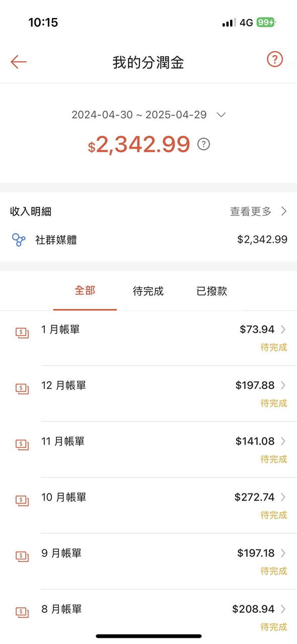
Task: Tap the 2024-04-30 ~ 2025-04-29 date range
Action: 139,115
